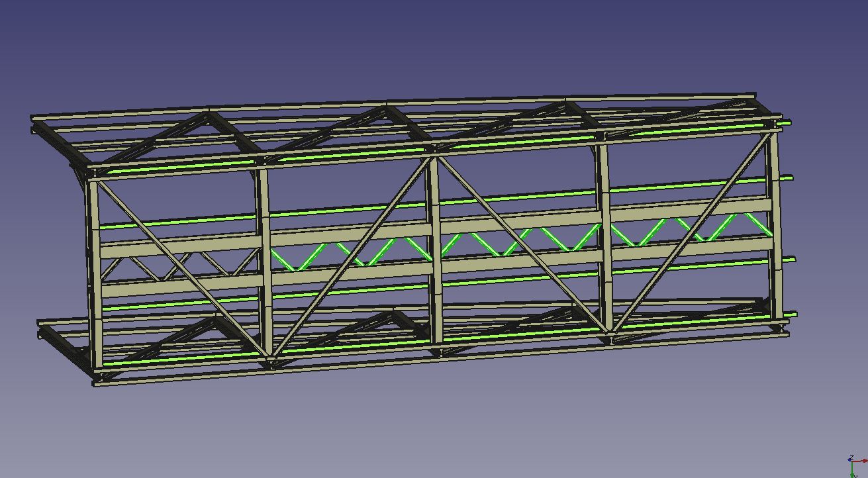Select the front top chord of the truss
Viewport: 868px width, 478px height.
[x=344, y=156]
